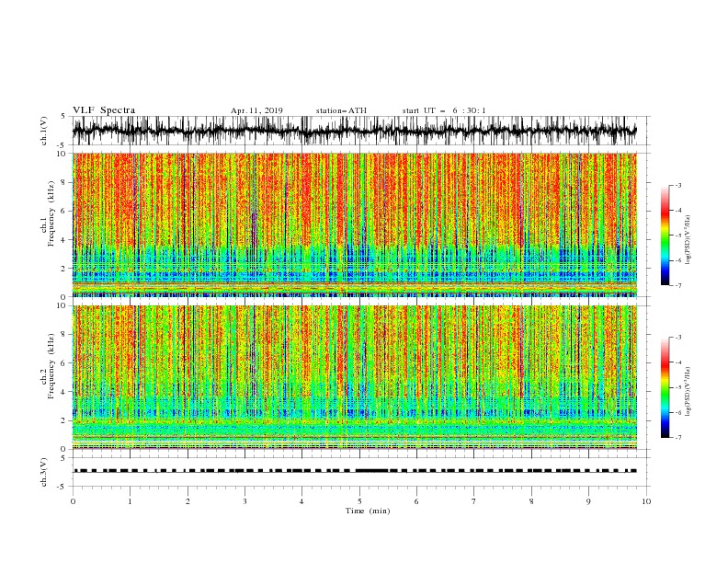Image resolution: width=728 pixels, height=563 pixels.
Task: Click the ch.2 color bar log(PSD) unit label
Action: [688, 391]
